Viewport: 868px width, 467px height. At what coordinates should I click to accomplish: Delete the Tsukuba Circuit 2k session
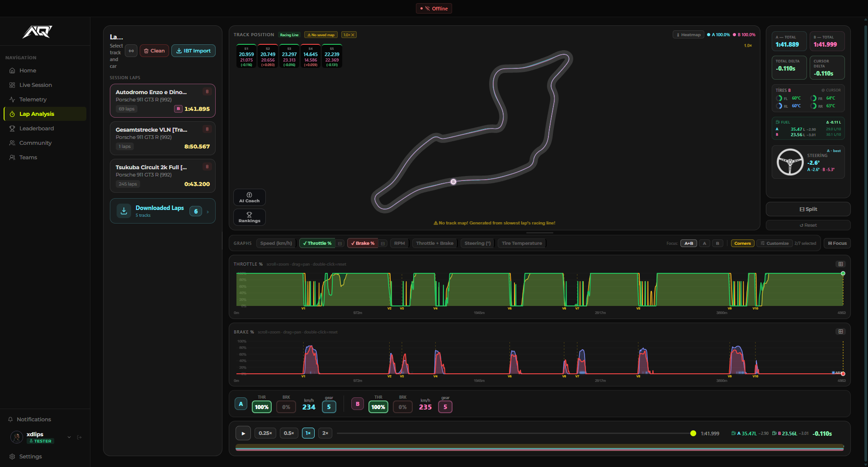tap(208, 167)
